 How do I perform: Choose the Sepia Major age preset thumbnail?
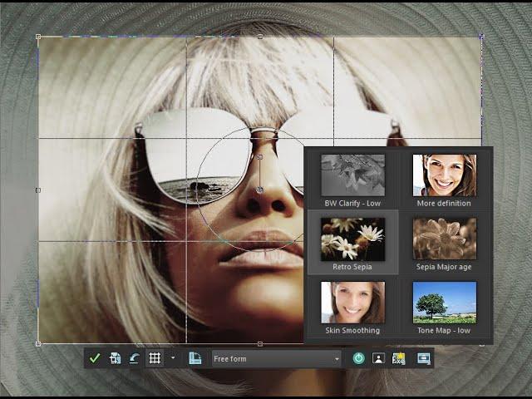(445, 239)
